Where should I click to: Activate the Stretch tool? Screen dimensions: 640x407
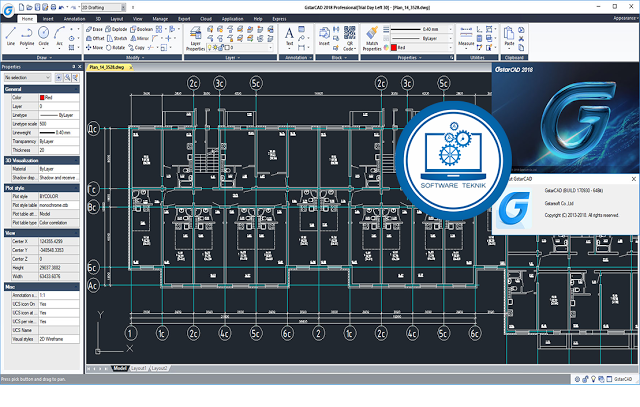(117, 38)
